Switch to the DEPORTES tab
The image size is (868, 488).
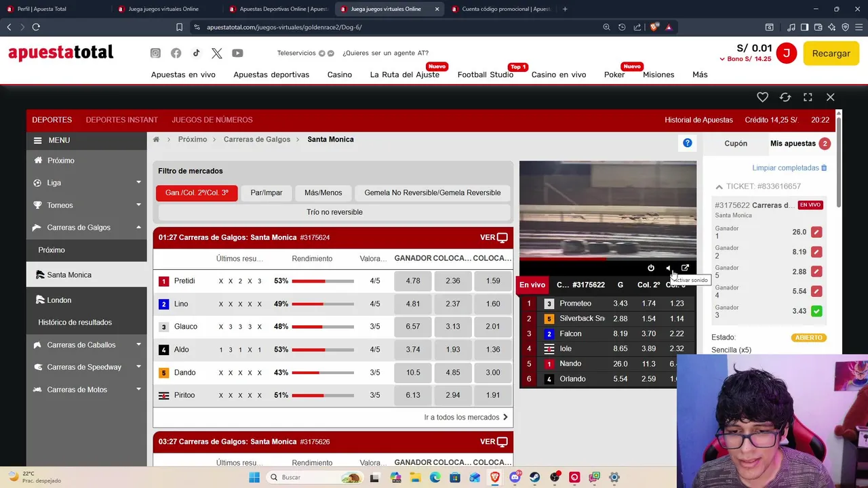(52, 120)
